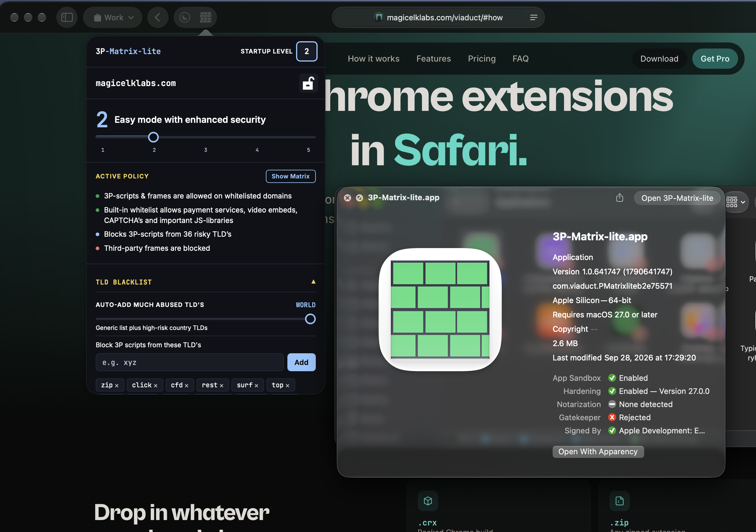Select level 4 on the slider scale

[257, 150]
